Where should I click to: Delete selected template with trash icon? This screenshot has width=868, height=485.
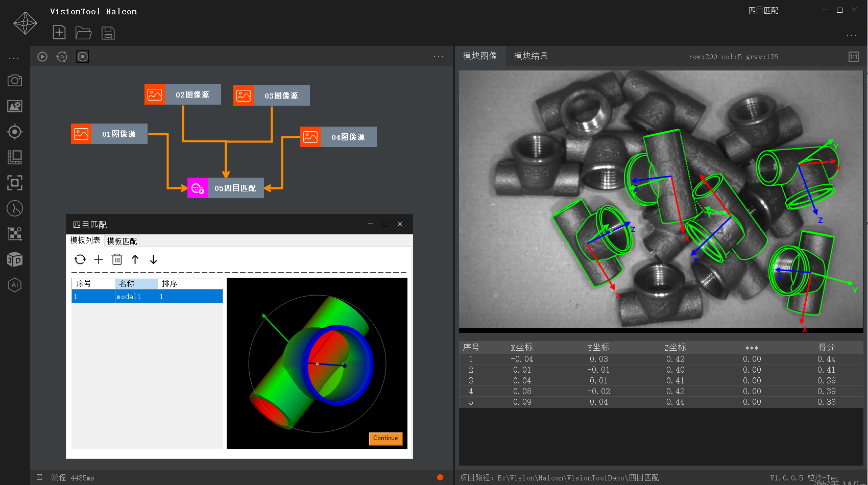click(117, 259)
